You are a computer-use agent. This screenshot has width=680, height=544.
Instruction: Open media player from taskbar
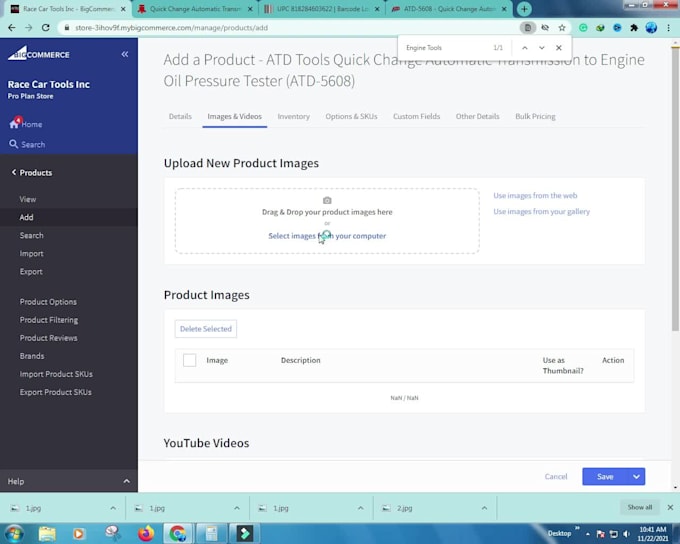[78, 533]
